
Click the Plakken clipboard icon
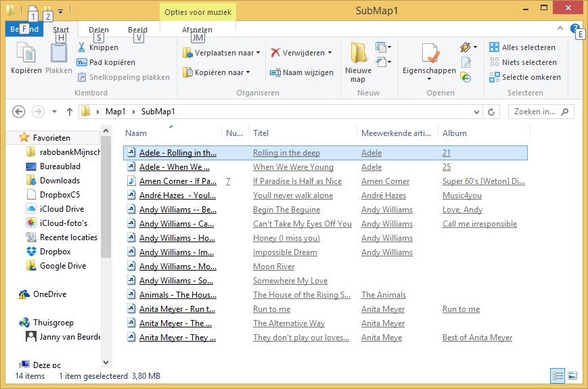(58, 53)
